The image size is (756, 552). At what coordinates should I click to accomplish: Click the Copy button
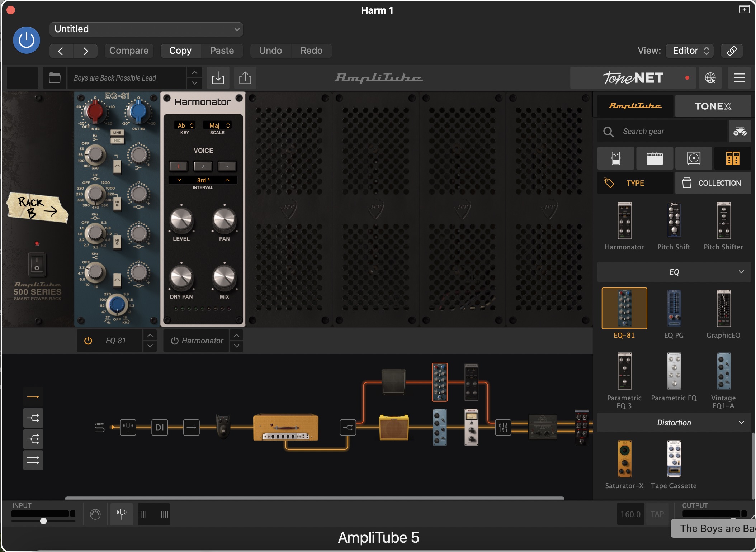[180, 51]
